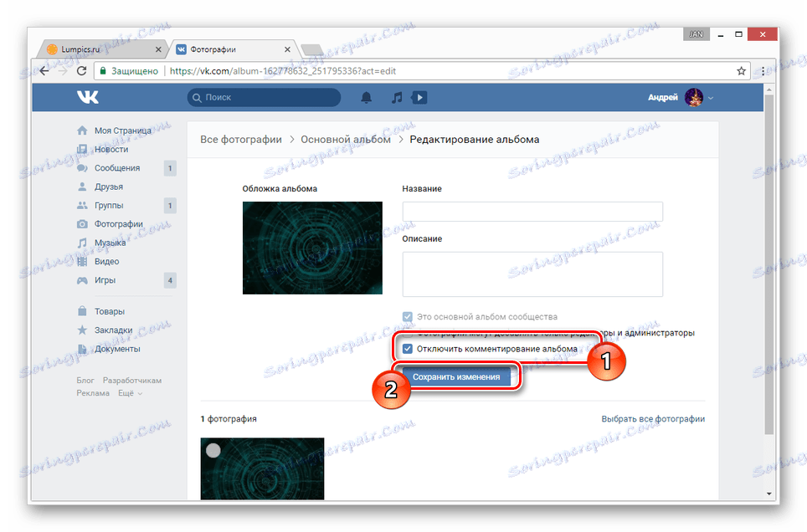Toggle Это основной альбом сообщества checkbox
This screenshot has height=532, width=807.
coord(407,317)
